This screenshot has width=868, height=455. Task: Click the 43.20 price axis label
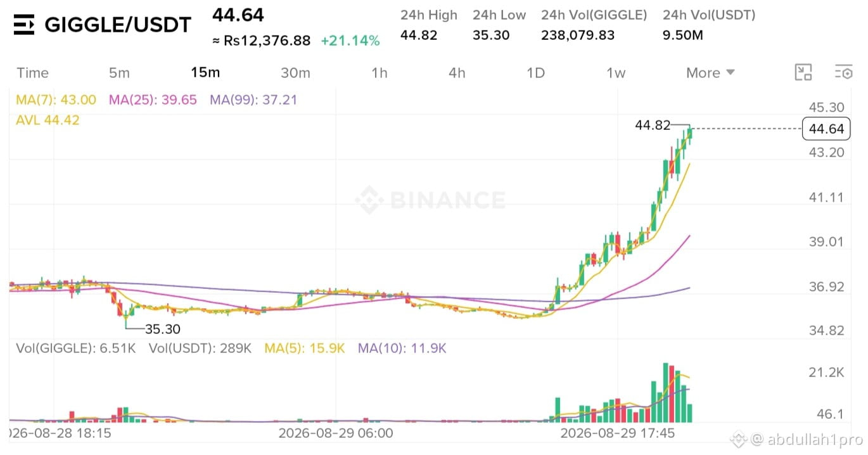point(827,152)
